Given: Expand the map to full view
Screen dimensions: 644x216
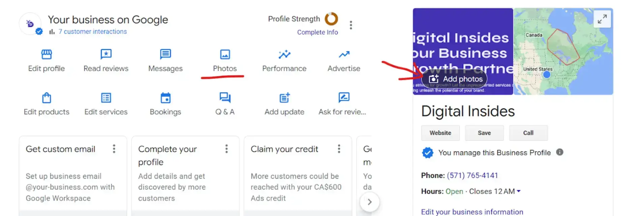Looking at the screenshot, I should [602, 19].
